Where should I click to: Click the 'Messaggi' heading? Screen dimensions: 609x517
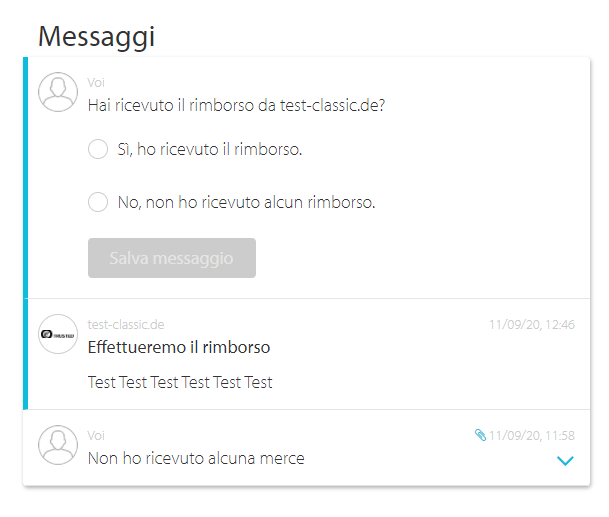tap(97, 37)
